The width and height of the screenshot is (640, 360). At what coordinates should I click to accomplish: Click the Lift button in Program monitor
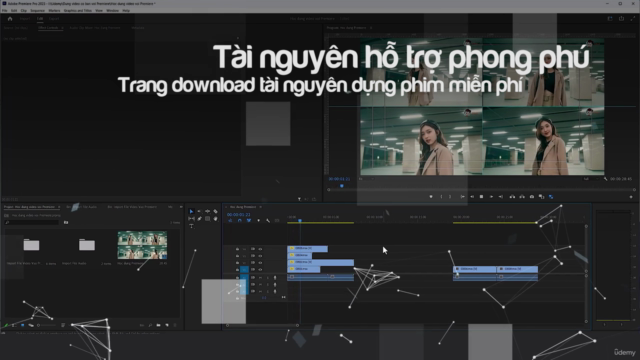(512, 197)
